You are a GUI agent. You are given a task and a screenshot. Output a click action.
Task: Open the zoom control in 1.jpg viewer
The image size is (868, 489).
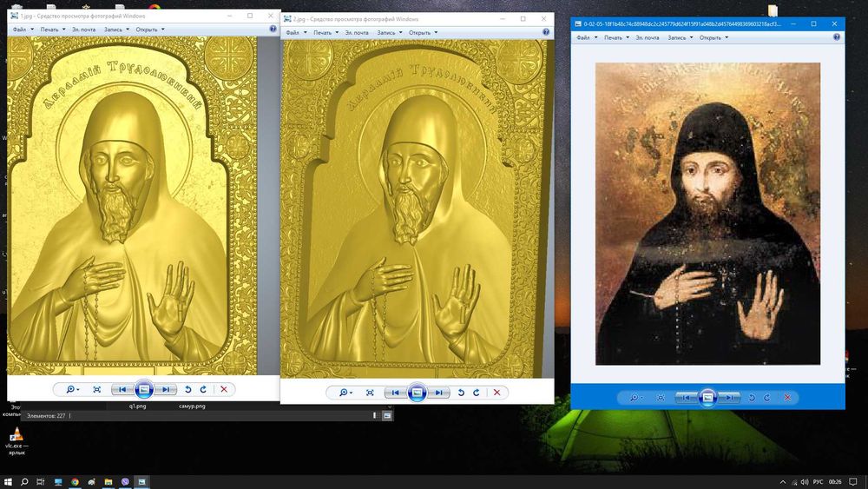(73, 389)
